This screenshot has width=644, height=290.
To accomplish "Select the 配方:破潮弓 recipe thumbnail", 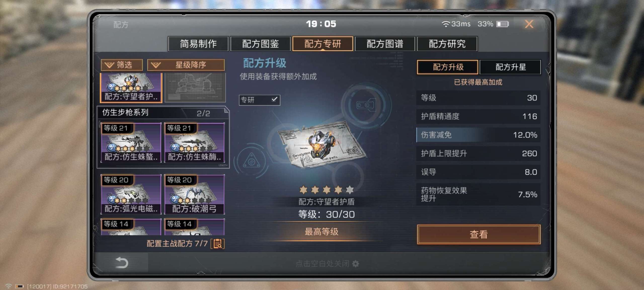I will click(194, 194).
